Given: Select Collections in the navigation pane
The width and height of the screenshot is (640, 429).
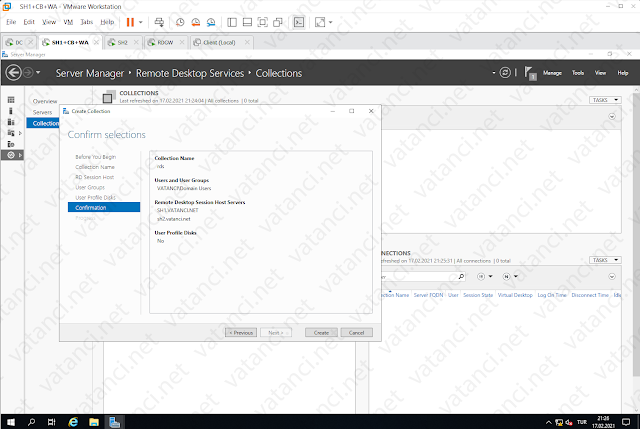Looking at the screenshot, I should click(43, 123).
